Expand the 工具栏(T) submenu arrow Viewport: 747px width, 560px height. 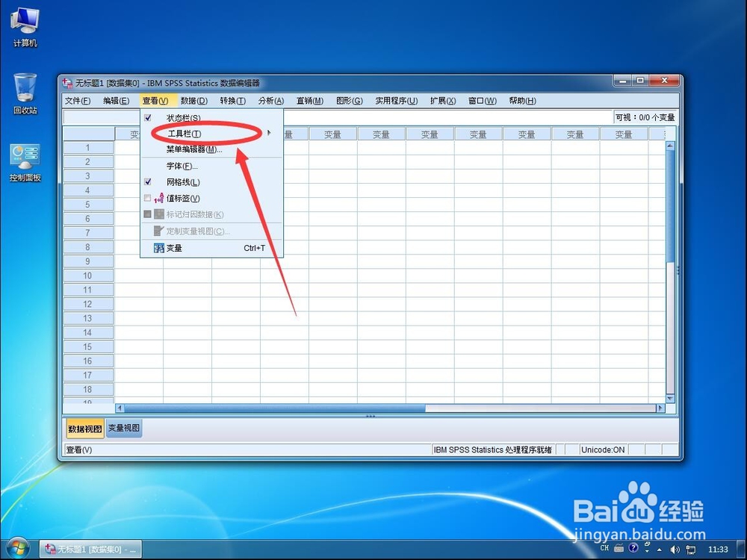pos(269,133)
